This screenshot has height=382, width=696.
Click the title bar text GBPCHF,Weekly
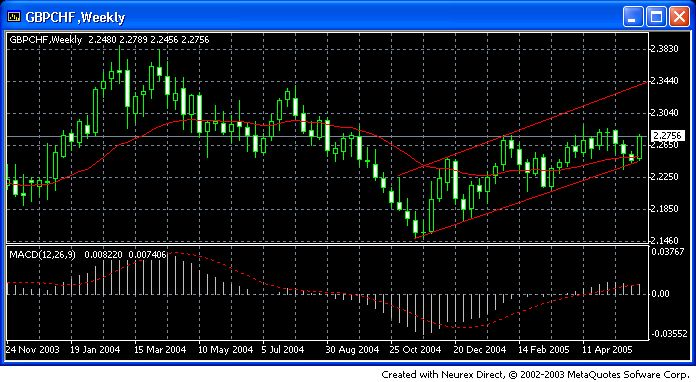click(75, 17)
